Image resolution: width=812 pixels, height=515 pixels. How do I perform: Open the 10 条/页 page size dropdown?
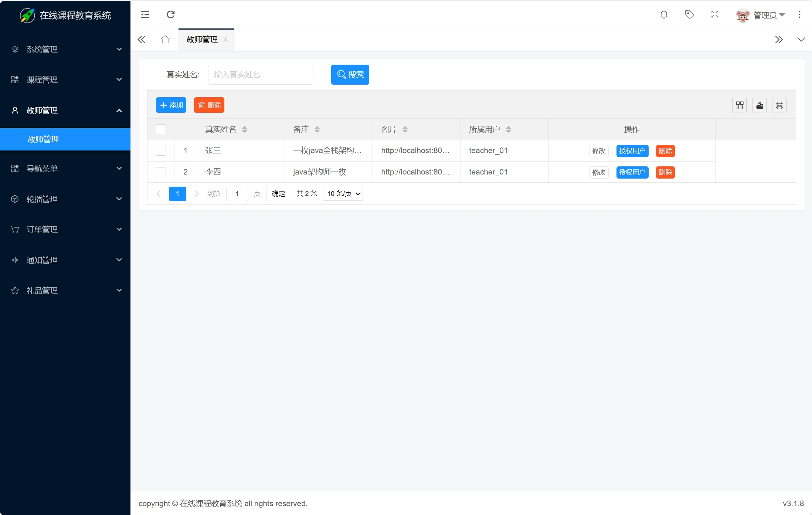click(343, 194)
